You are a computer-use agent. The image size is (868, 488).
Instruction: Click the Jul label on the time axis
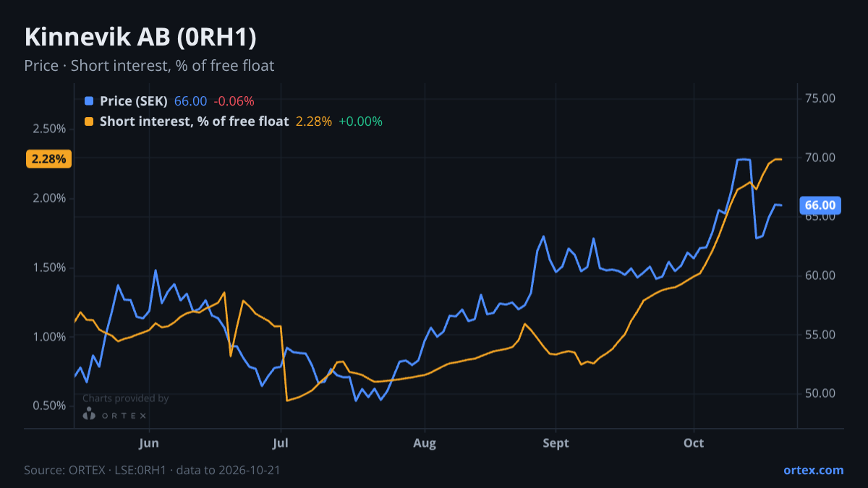pyautogui.click(x=281, y=443)
